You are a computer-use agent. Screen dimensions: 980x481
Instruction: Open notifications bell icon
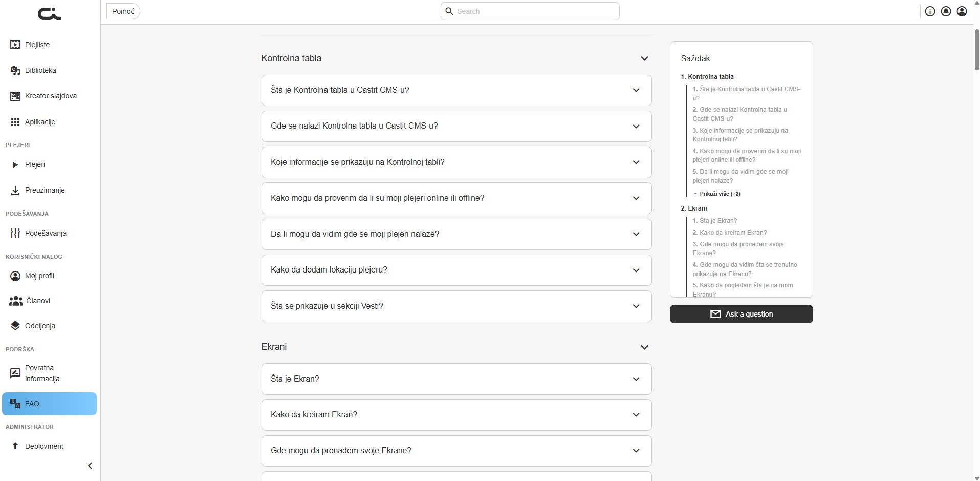946,11
